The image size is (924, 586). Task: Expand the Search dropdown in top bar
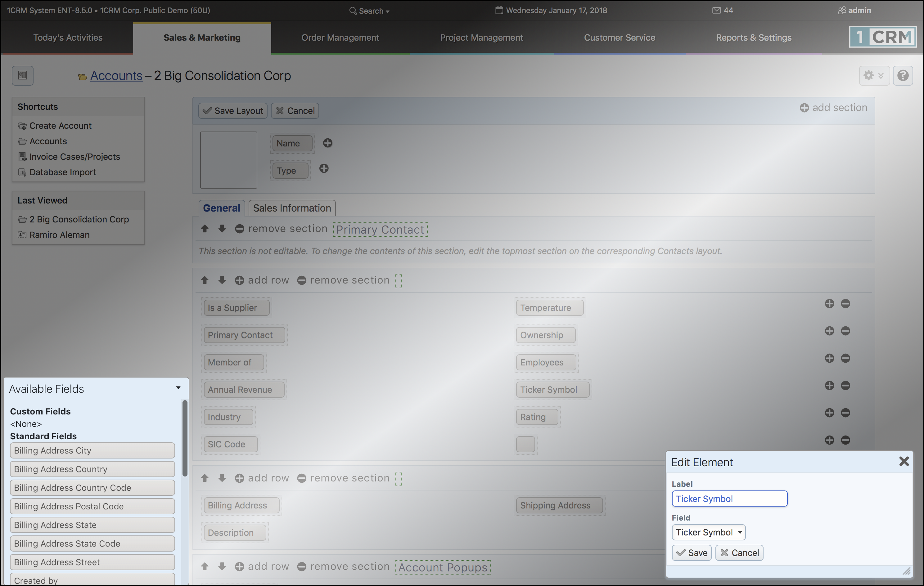[x=369, y=11]
